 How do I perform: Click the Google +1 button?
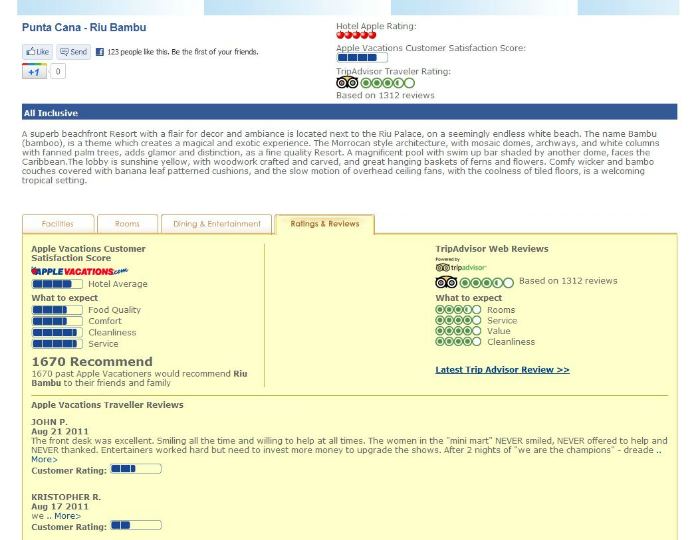pos(34,71)
